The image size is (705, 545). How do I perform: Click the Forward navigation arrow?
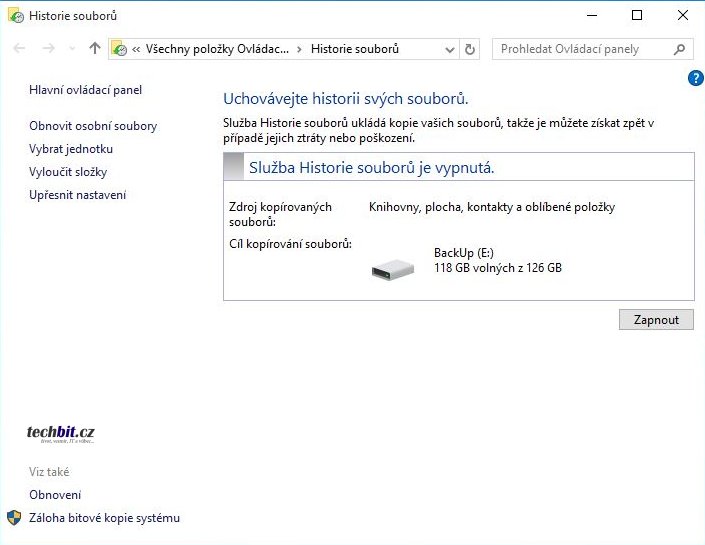click(47, 49)
